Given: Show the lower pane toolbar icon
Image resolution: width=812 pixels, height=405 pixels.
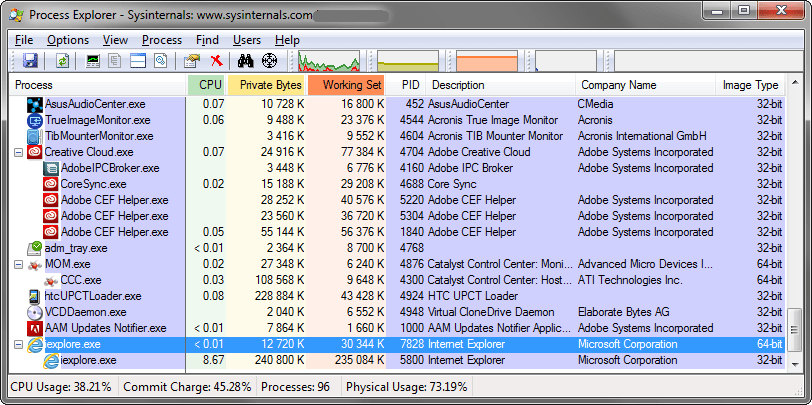Looking at the screenshot, I should (x=138, y=61).
